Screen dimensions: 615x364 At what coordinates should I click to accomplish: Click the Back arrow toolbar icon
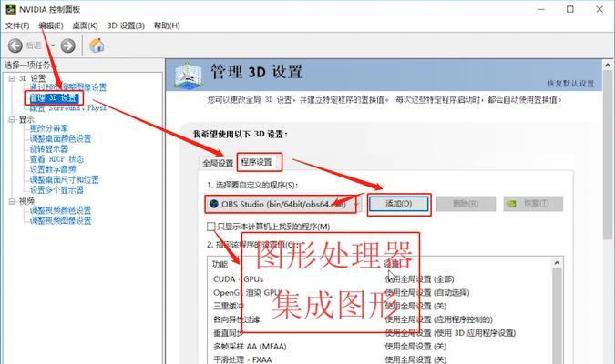point(15,45)
